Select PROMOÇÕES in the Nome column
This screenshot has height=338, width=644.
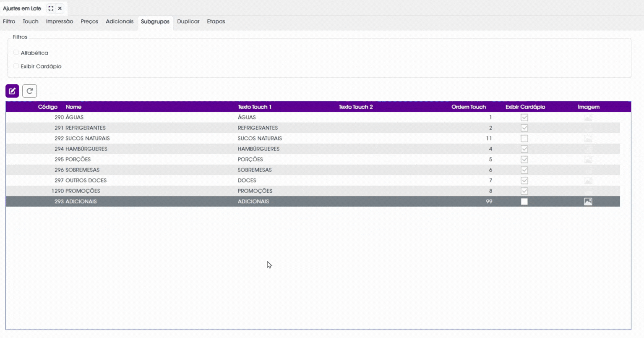point(83,191)
